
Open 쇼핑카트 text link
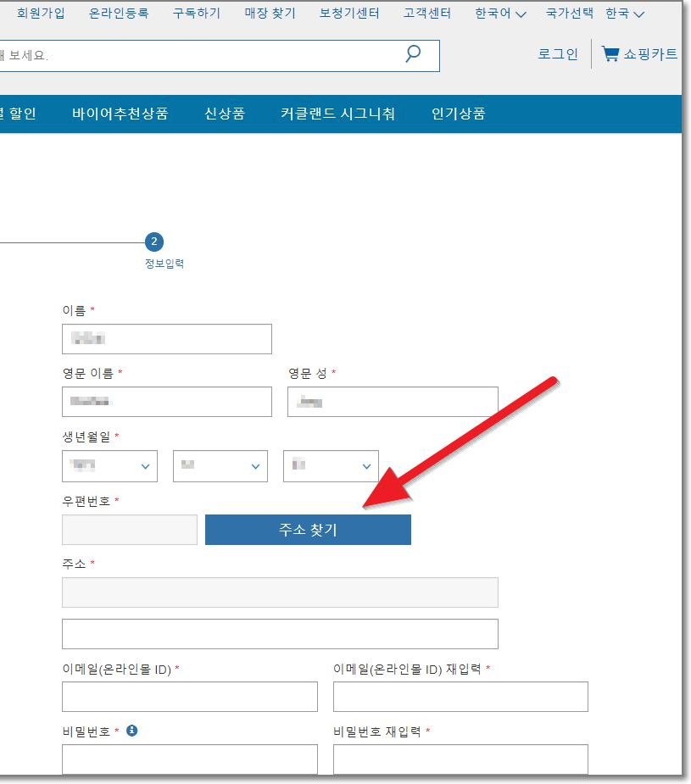(650, 53)
